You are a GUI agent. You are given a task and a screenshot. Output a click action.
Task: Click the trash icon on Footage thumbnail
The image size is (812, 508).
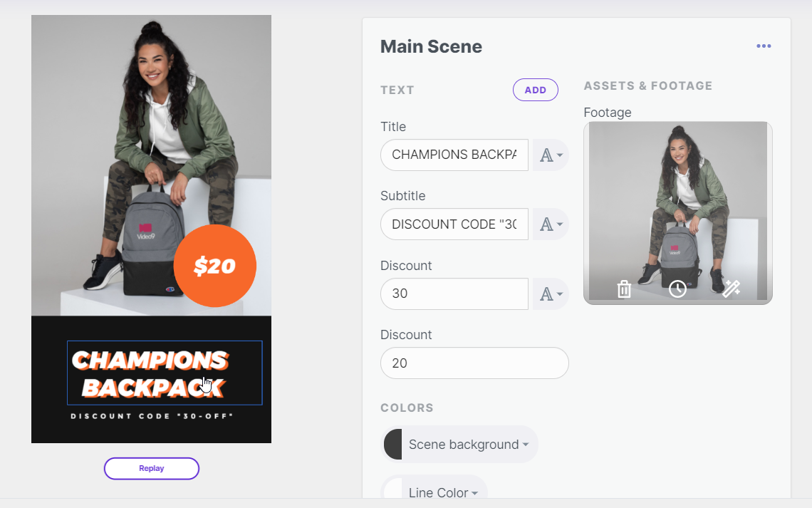[x=624, y=289]
